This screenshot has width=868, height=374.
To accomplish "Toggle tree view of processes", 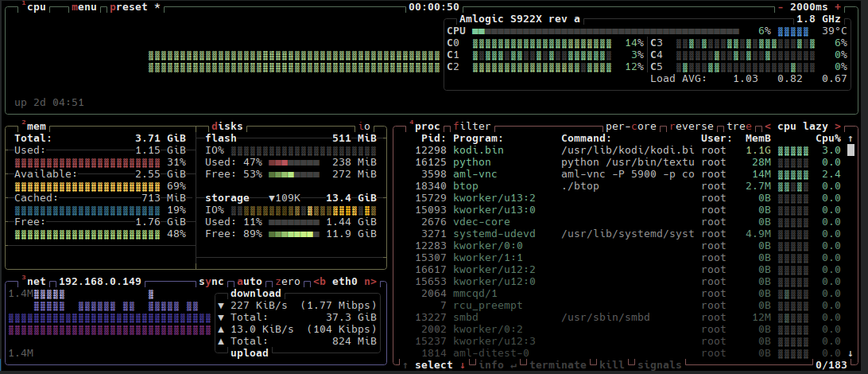I will click(738, 127).
